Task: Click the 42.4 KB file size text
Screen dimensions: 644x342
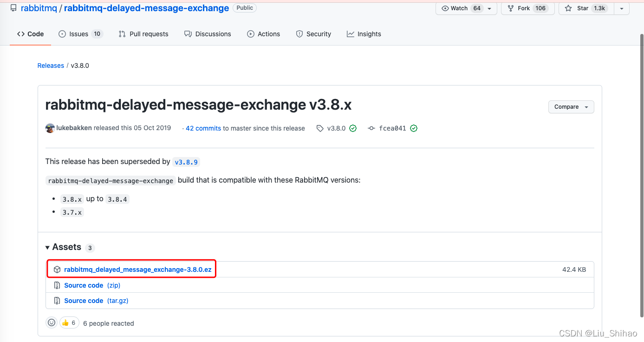Action: (574, 270)
